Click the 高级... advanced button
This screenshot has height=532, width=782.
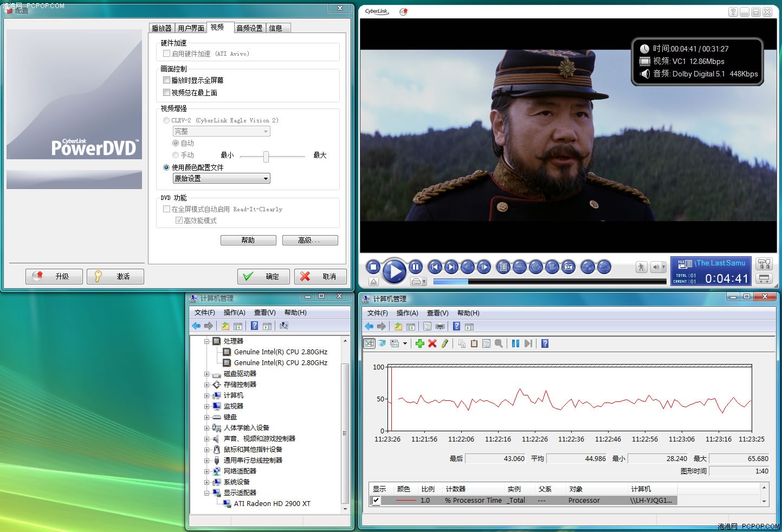310,240
